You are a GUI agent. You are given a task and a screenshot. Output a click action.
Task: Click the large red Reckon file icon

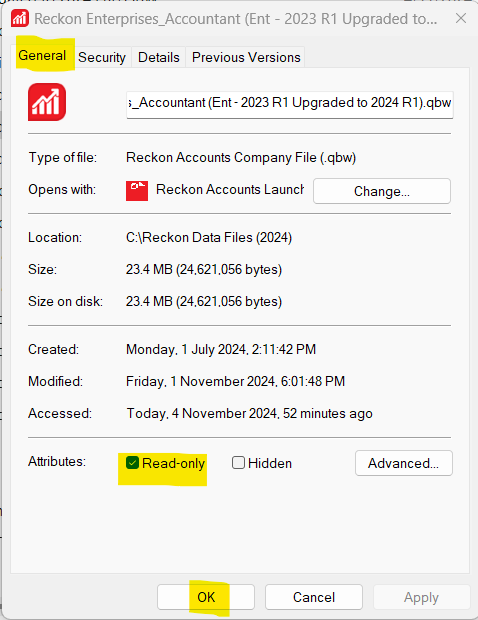[x=47, y=102]
